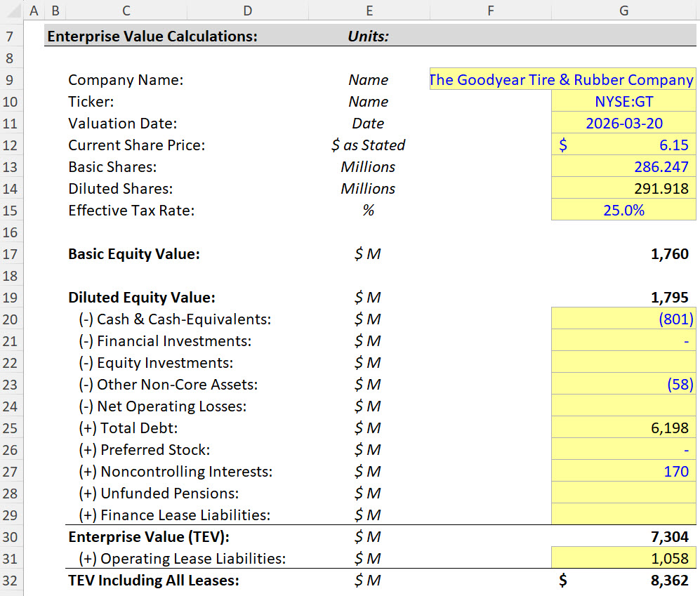
Task: Click '(-) Cash & Cash-Equivalents:' label
Action: pos(175,319)
